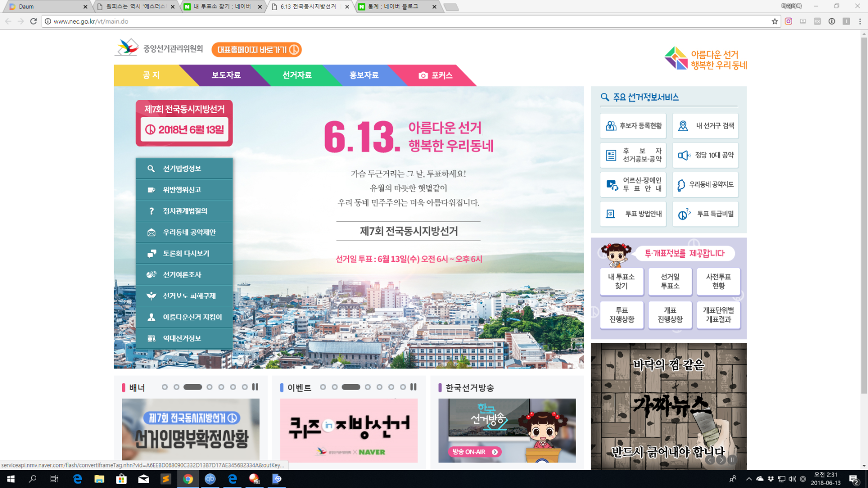The image size is (868, 488).
Task: Click the 아름다운 선거 행복한 우리동네 logo
Action: [705, 59]
